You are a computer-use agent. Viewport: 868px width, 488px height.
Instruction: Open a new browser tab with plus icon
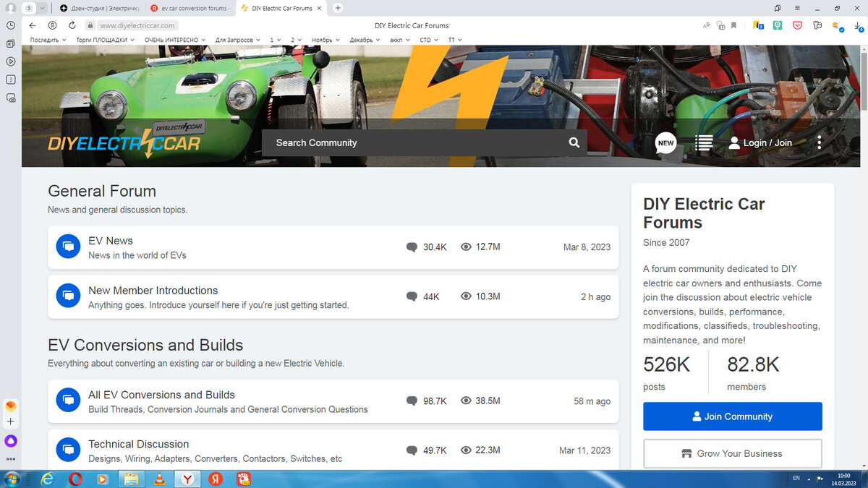338,8
